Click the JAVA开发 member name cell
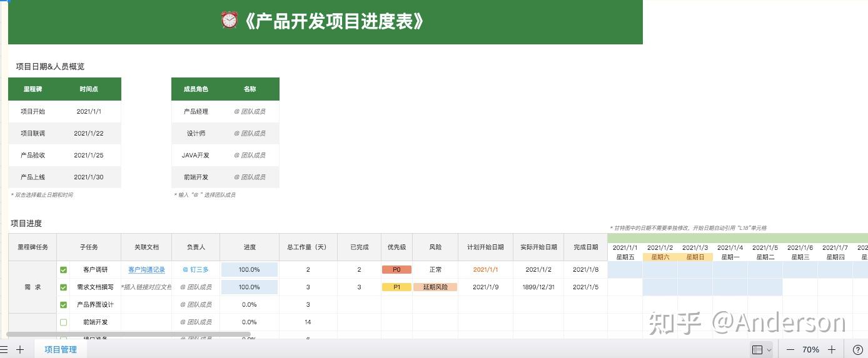 [x=250, y=156]
